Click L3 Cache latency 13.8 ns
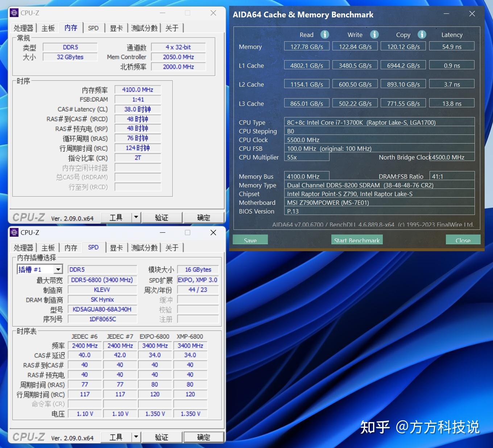The image size is (493, 448). tap(452, 103)
